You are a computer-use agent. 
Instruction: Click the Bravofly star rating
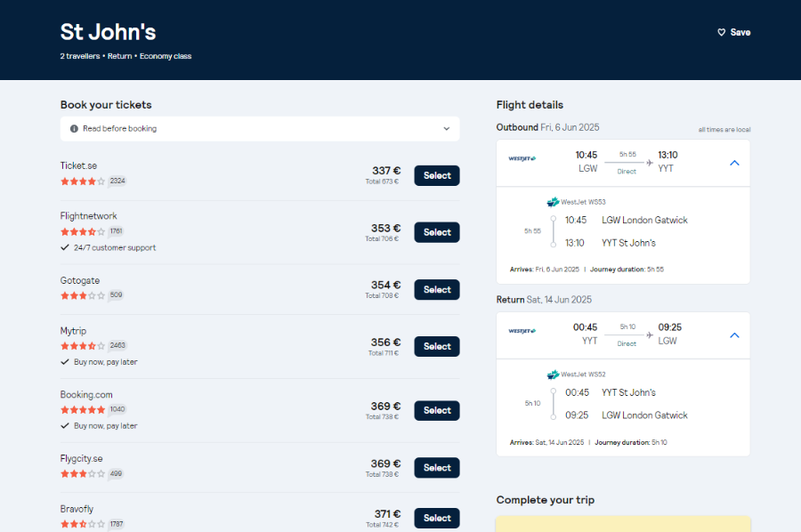pyautogui.click(x=83, y=524)
